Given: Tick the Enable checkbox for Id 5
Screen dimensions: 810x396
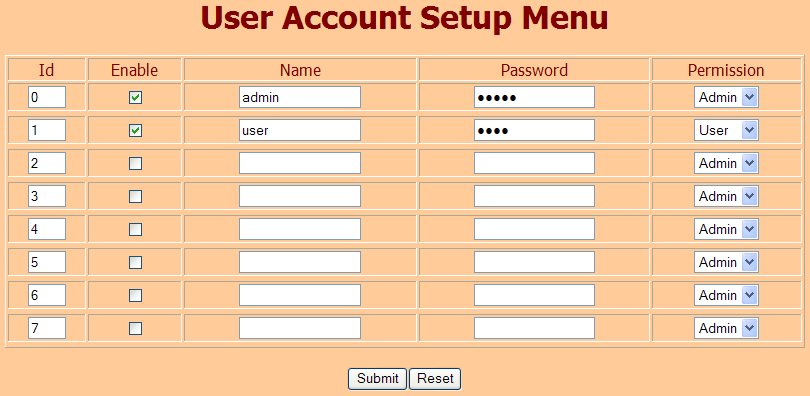Looking at the screenshot, I should [x=135, y=263].
